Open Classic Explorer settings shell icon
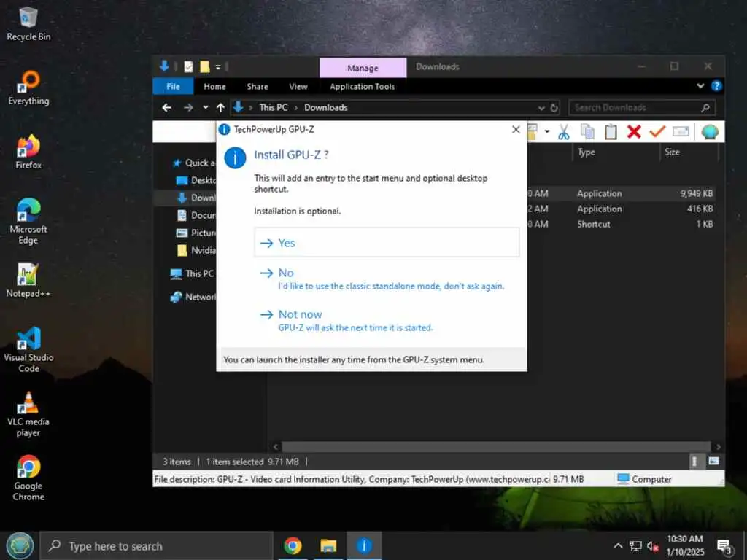 [710, 132]
